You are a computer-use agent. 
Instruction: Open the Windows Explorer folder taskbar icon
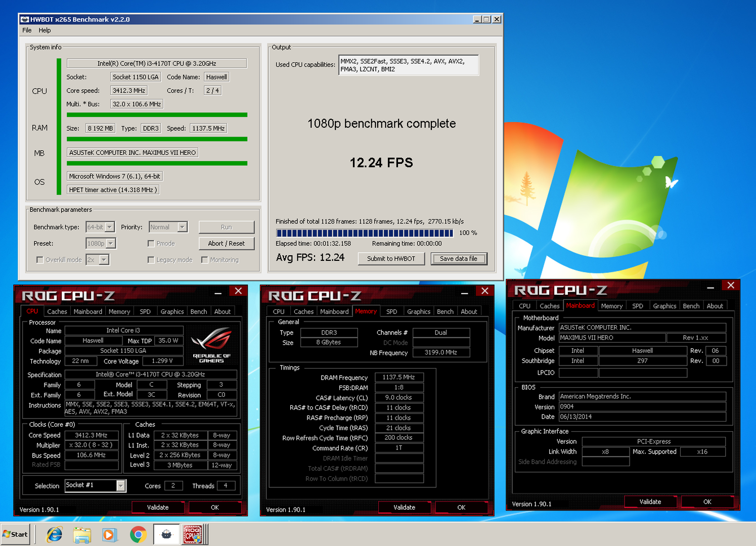(x=82, y=534)
